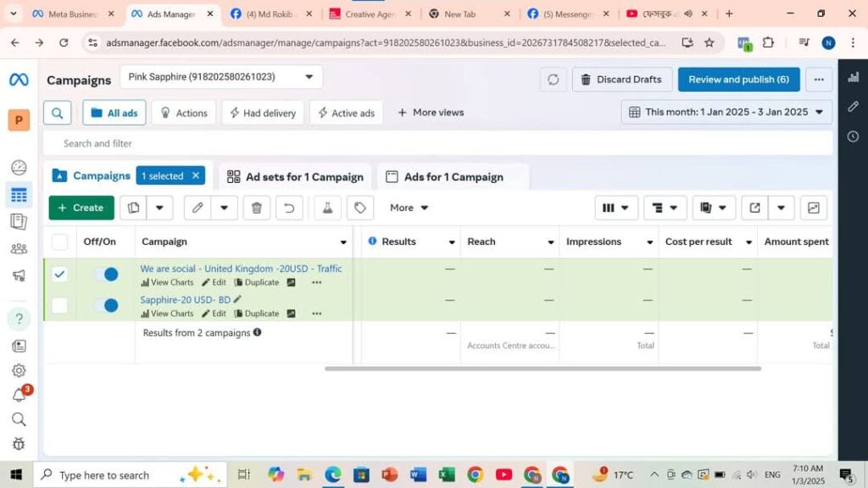Click the horizontal table scrollbar
The width and height of the screenshot is (868, 488).
542,369
